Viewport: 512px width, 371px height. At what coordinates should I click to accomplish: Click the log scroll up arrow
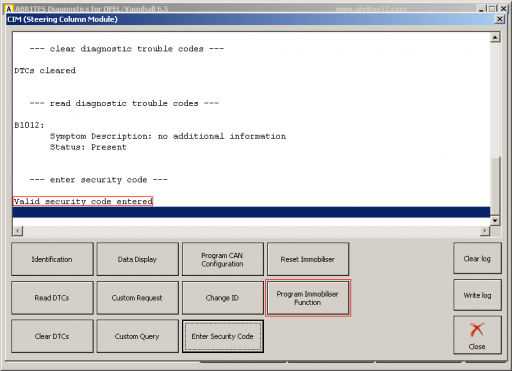click(495, 37)
